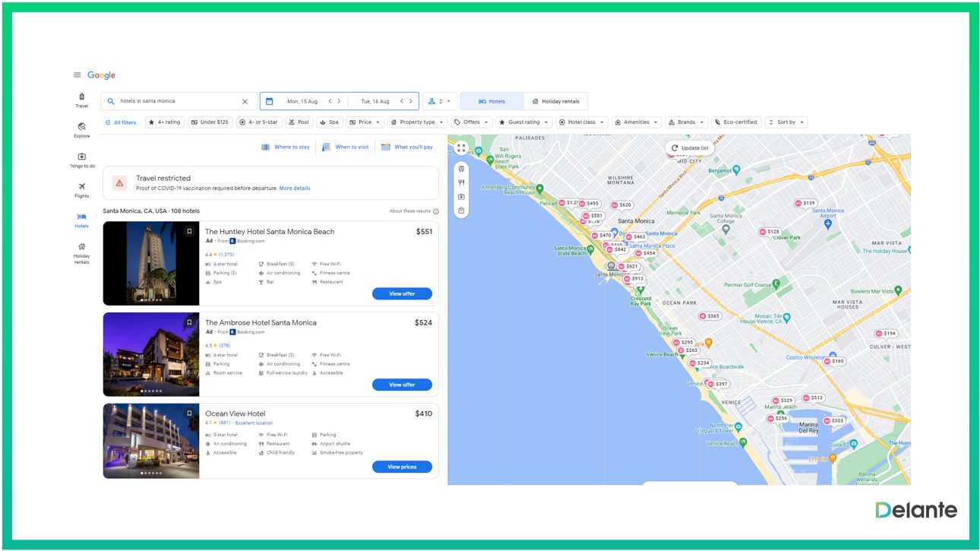Select the Flights icon in the sidebar
This screenshot has width=980, height=551.
coord(81,185)
